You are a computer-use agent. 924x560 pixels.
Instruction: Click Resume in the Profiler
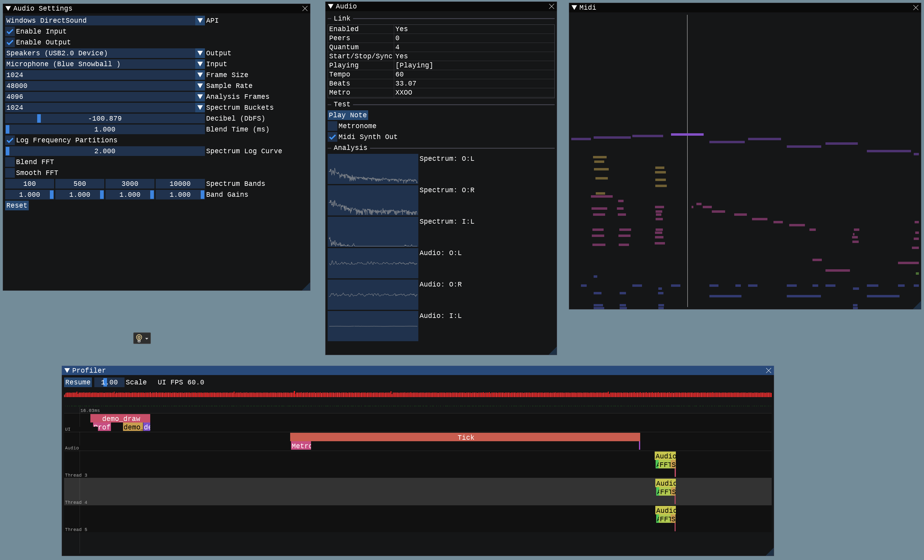(77, 382)
